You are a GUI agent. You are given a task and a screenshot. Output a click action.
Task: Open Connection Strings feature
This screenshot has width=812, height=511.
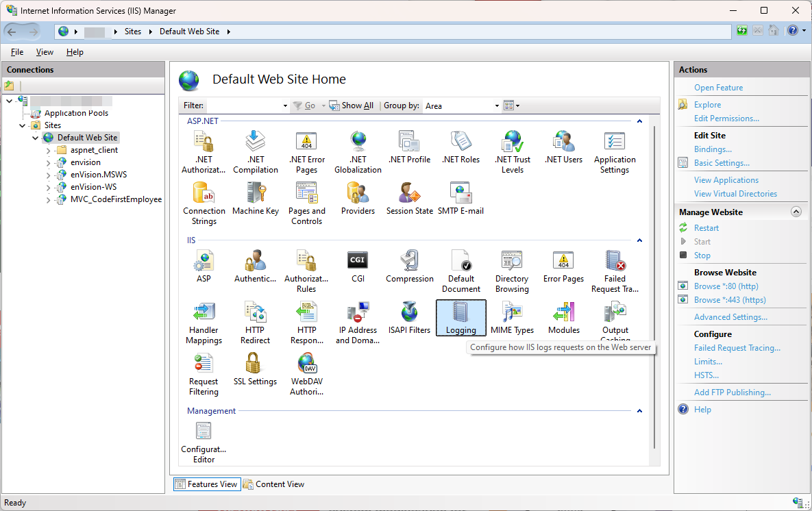pyautogui.click(x=204, y=203)
